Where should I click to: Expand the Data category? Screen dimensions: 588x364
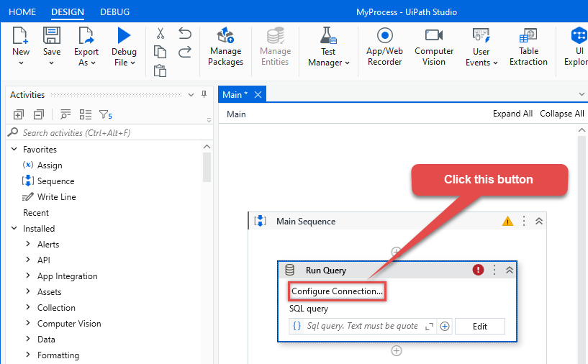pyautogui.click(x=28, y=339)
